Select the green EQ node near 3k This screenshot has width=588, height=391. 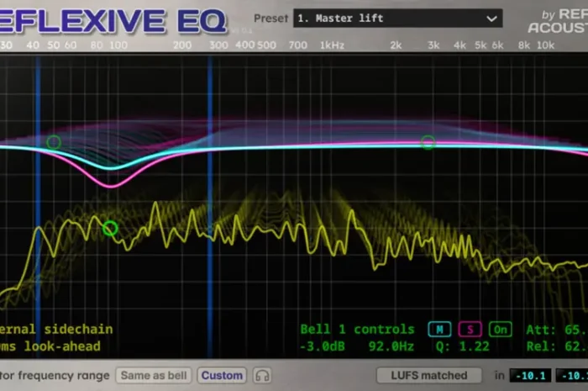pos(428,142)
